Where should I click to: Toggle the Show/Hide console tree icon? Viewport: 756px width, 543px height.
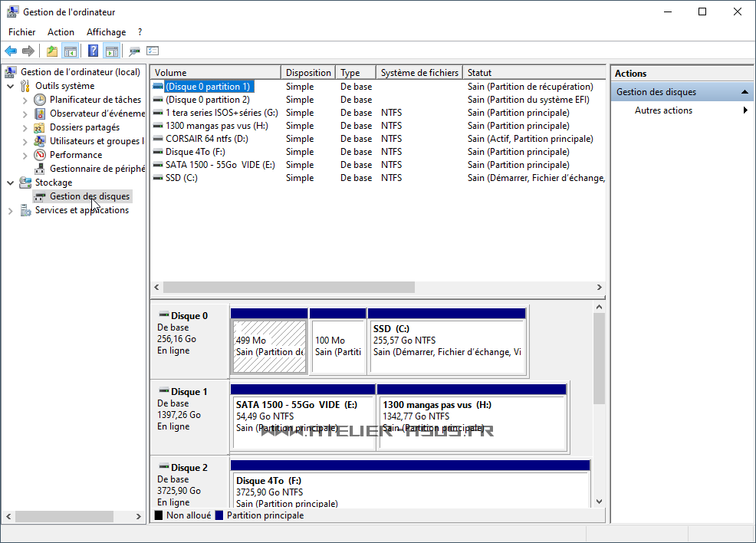pos(71,51)
